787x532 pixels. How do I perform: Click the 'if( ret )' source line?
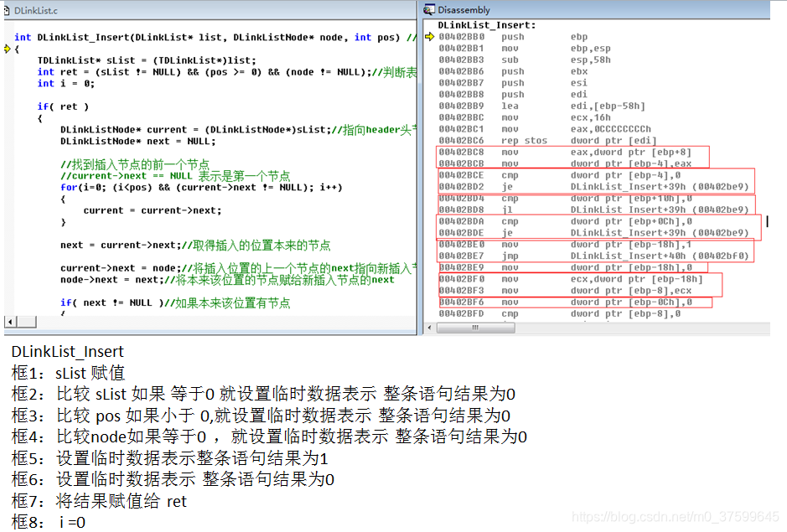[x=63, y=107]
